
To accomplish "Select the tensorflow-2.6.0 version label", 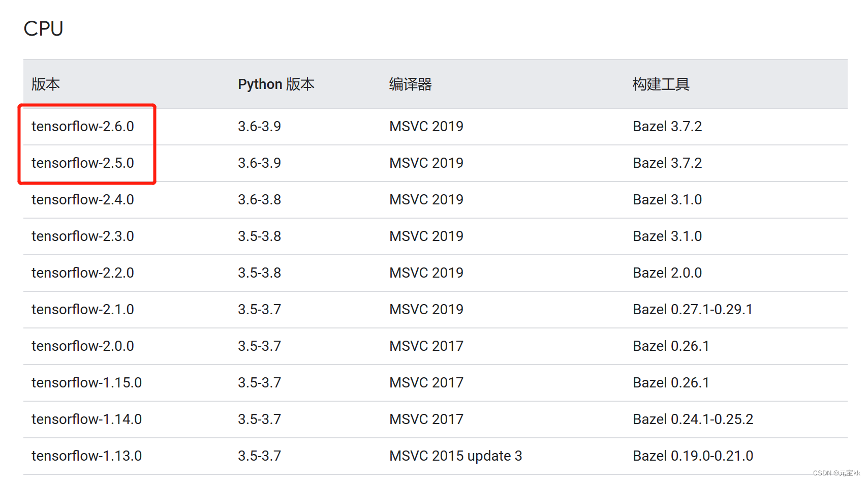I will (x=83, y=126).
